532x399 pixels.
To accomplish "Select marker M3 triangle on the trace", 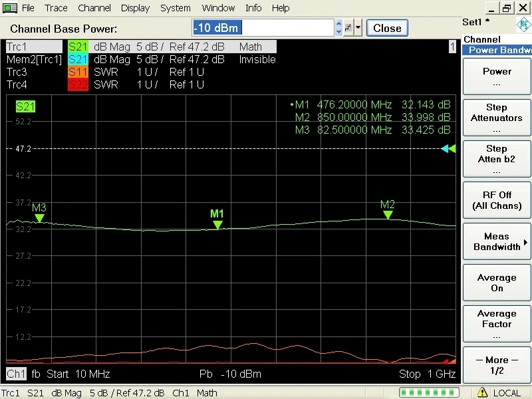I will click(x=39, y=218).
